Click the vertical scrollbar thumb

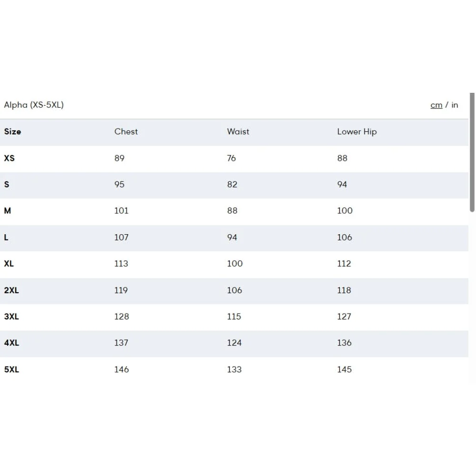pyautogui.click(x=472, y=152)
